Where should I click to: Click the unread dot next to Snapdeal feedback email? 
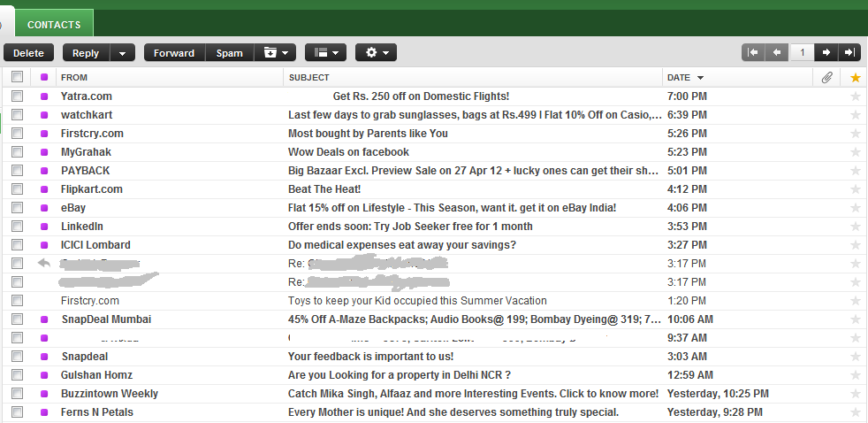[44, 357]
